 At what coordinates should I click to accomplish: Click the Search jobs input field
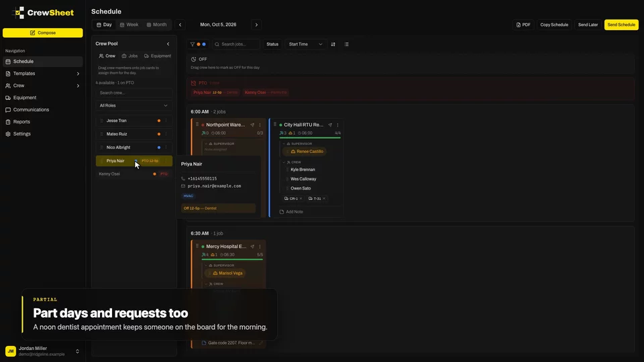(x=236, y=44)
